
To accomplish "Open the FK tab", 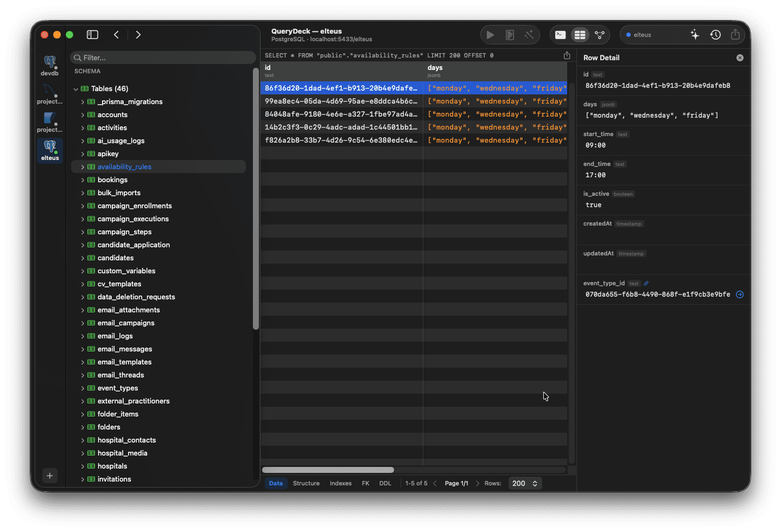I will (366, 483).
